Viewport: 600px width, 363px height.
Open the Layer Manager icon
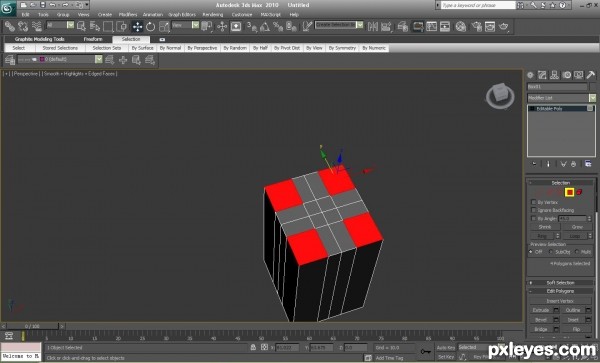[402, 26]
